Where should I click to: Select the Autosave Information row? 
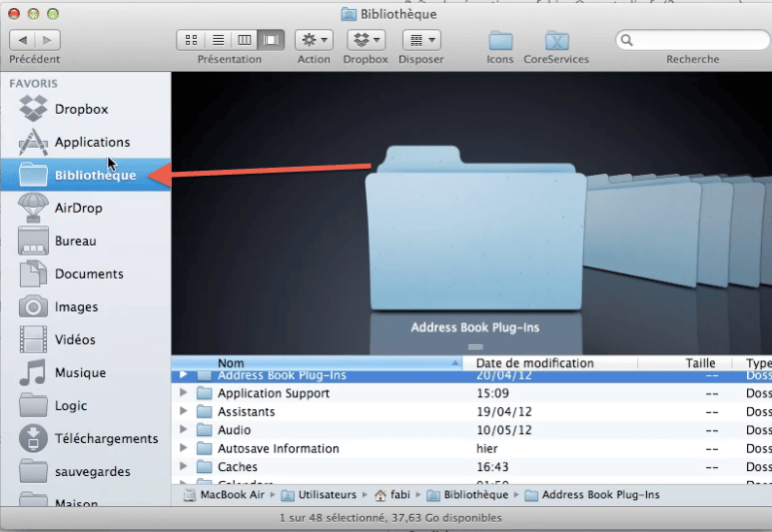click(x=471, y=448)
